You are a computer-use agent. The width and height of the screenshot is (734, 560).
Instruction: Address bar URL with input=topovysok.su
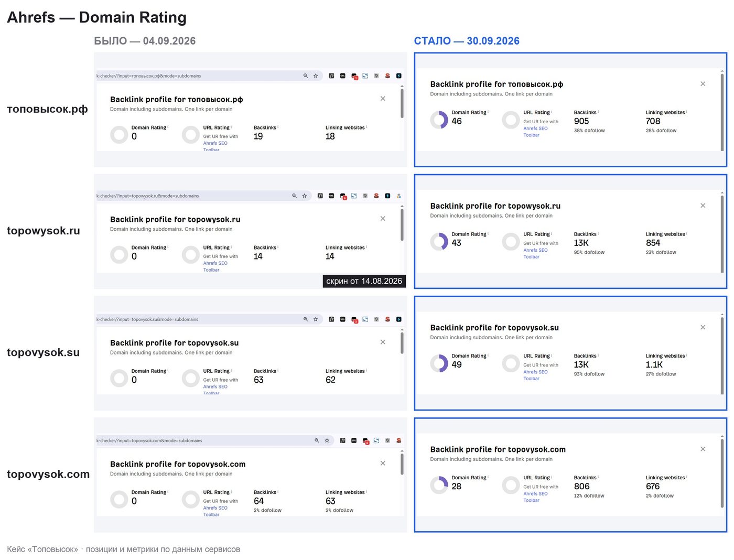147,319
